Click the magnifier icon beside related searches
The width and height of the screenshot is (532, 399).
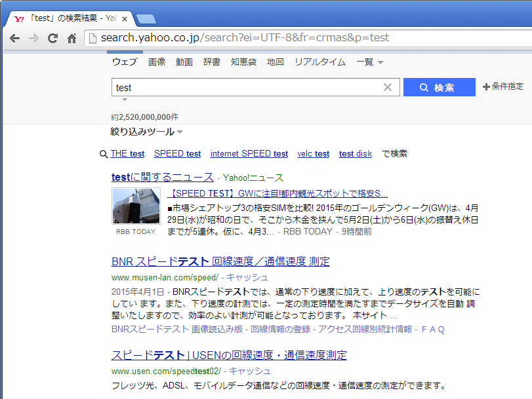104,154
